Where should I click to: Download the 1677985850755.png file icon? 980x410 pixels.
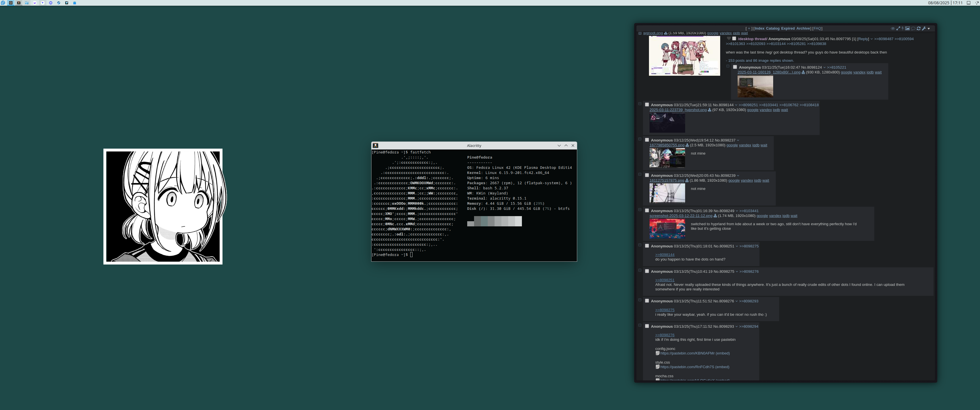[x=687, y=145]
